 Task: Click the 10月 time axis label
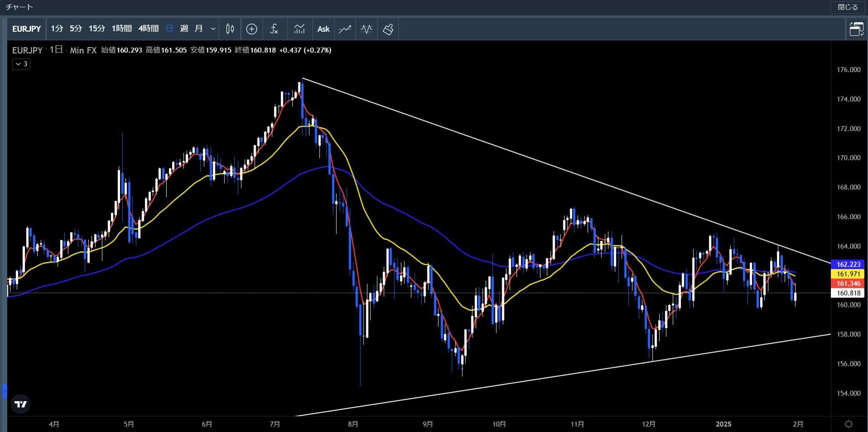click(x=499, y=424)
